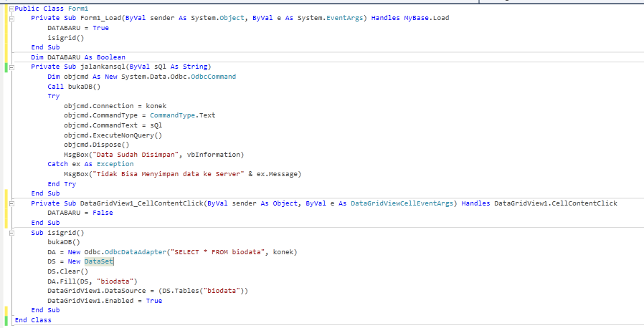644x328 pixels.
Task: Click the sQl As String parameter
Action: pos(181,67)
